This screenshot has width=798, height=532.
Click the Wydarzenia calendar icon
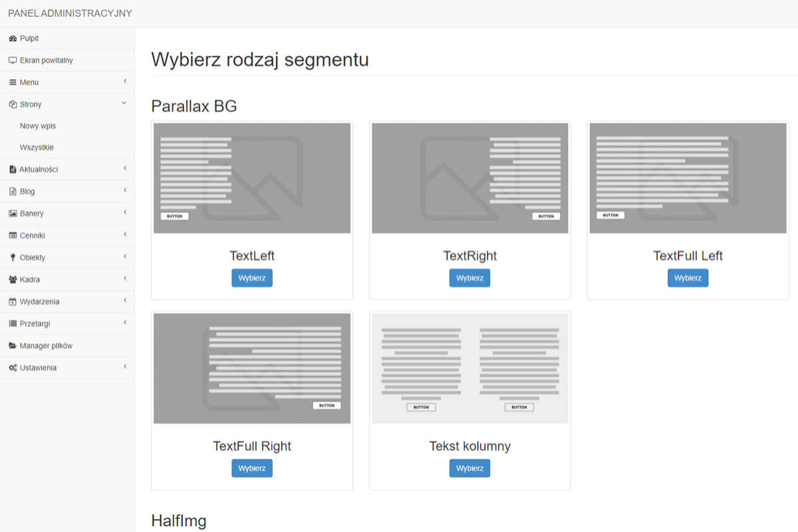13,302
